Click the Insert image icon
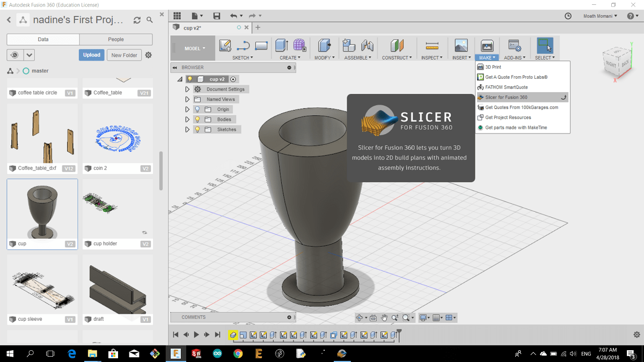 pyautogui.click(x=461, y=46)
